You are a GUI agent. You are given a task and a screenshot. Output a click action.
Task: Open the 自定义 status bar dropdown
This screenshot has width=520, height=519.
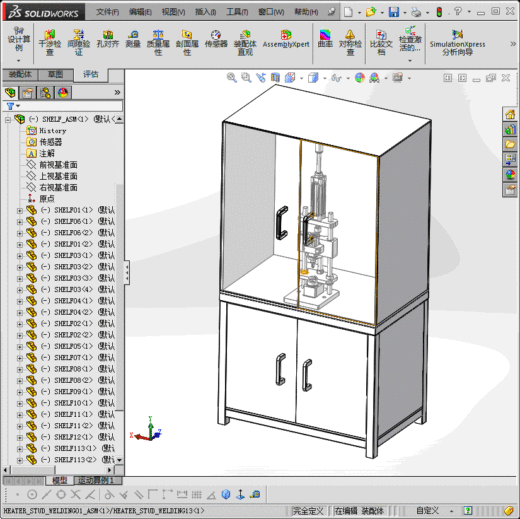(451, 511)
